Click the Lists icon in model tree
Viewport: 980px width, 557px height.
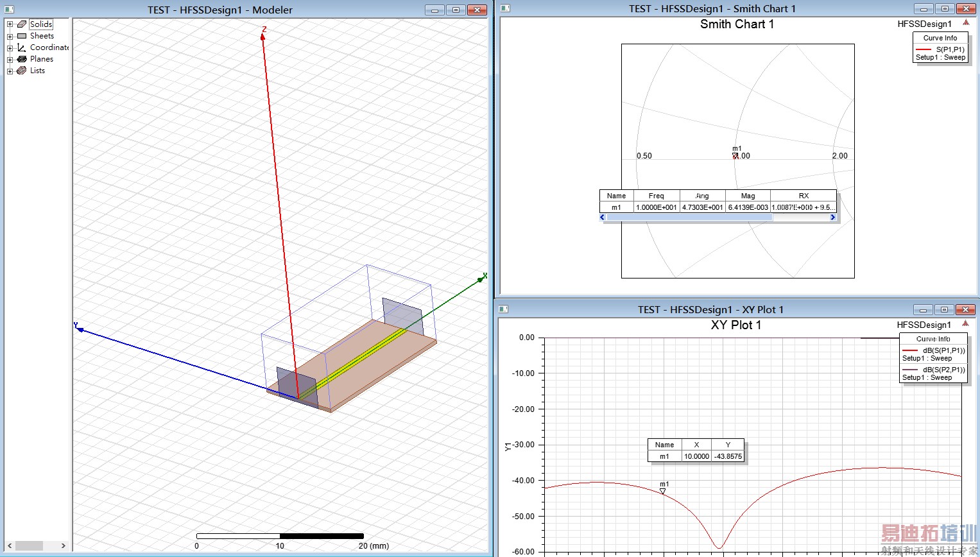click(x=22, y=71)
